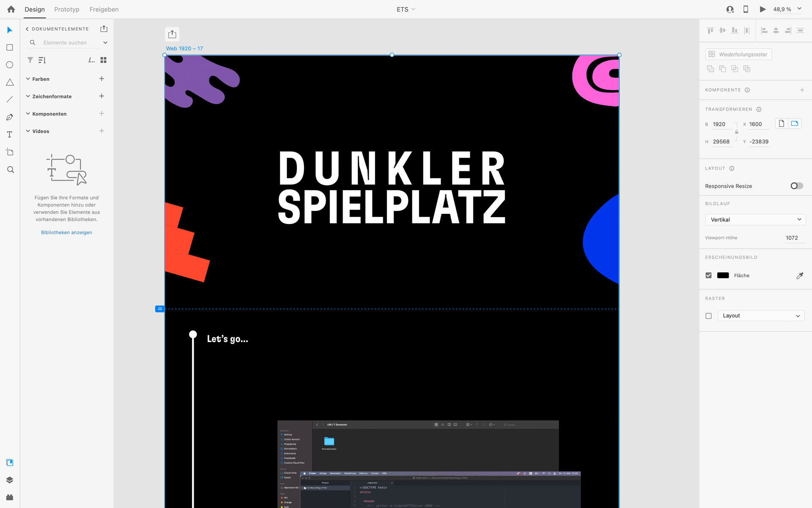This screenshot has width=812, height=508.
Task: Open mobile device preview icon
Action: click(746, 9)
